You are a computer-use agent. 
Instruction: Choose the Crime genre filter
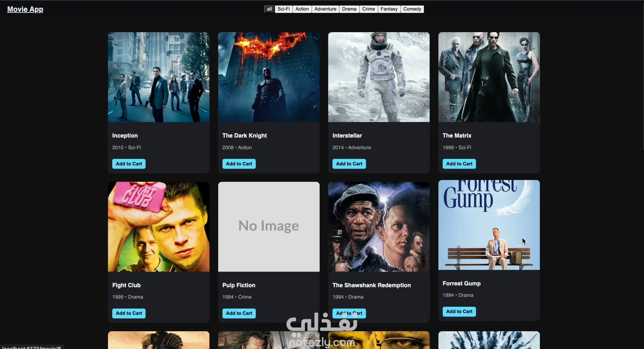[369, 9]
